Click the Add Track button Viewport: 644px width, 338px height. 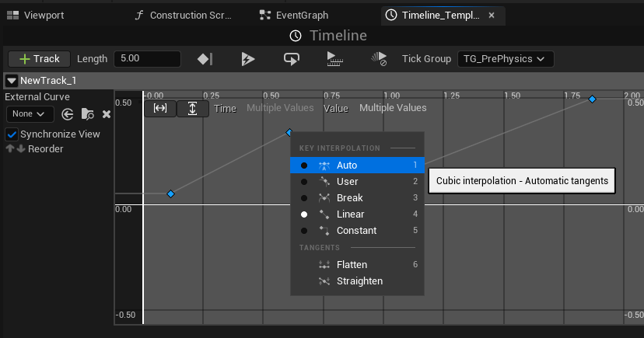[39, 59]
